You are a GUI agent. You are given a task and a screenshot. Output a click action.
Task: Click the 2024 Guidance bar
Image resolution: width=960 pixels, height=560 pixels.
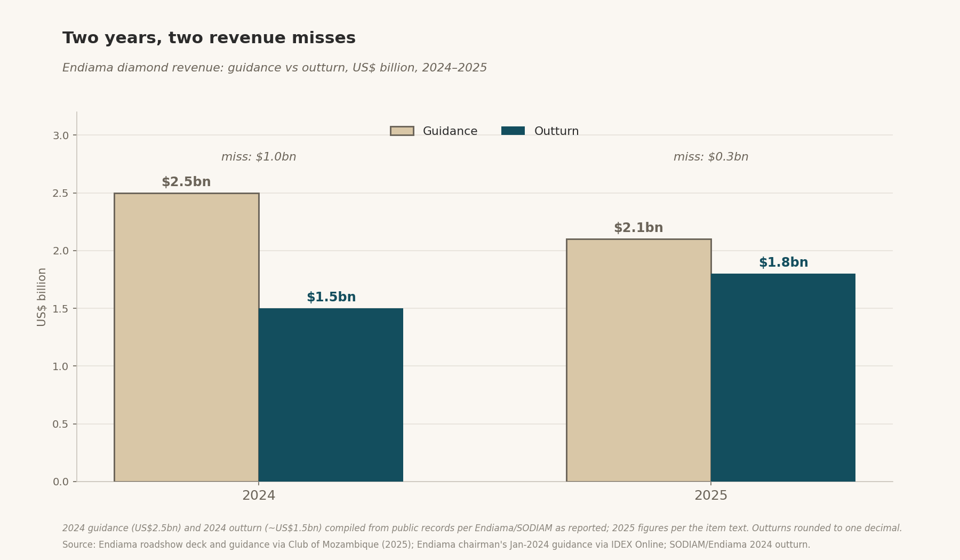[187, 337]
